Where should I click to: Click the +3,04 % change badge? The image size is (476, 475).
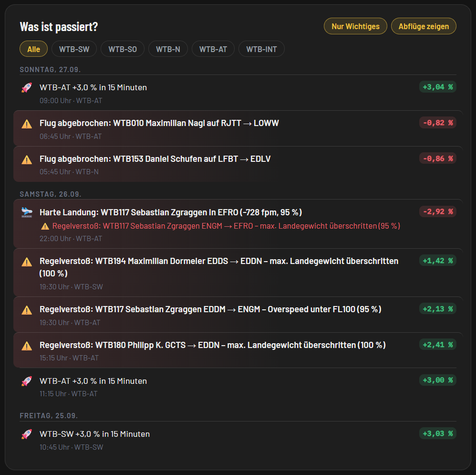pyautogui.click(x=438, y=87)
